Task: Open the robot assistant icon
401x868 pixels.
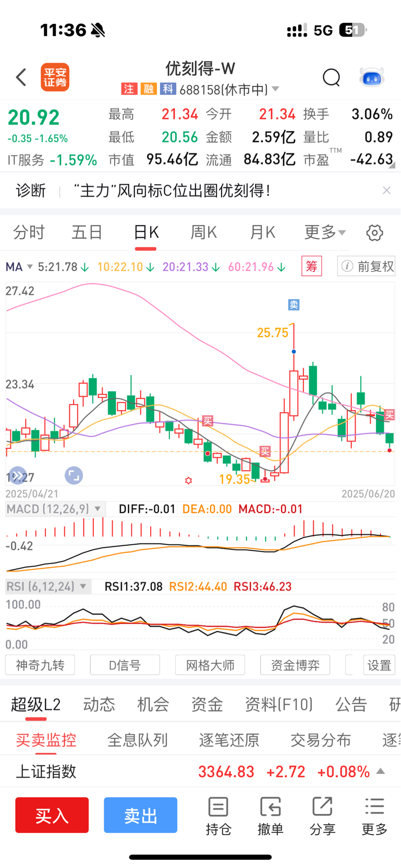Action: point(372,77)
